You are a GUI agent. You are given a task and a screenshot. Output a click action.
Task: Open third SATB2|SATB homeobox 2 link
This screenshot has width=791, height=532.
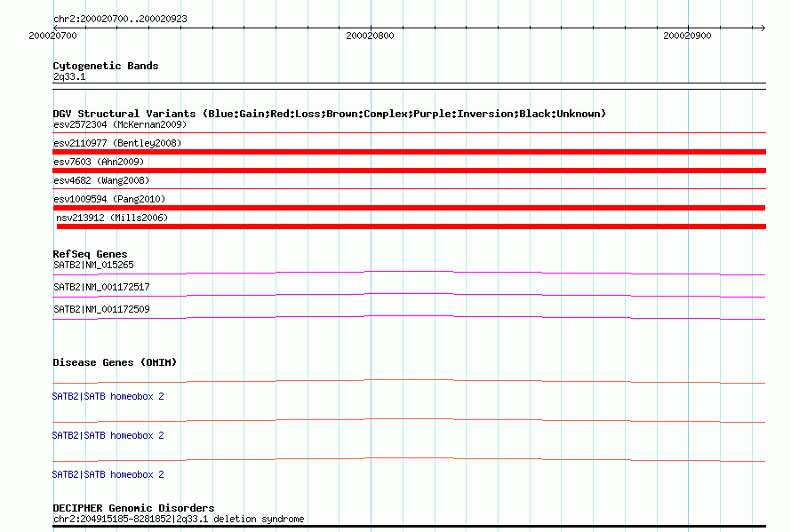[108, 475]
